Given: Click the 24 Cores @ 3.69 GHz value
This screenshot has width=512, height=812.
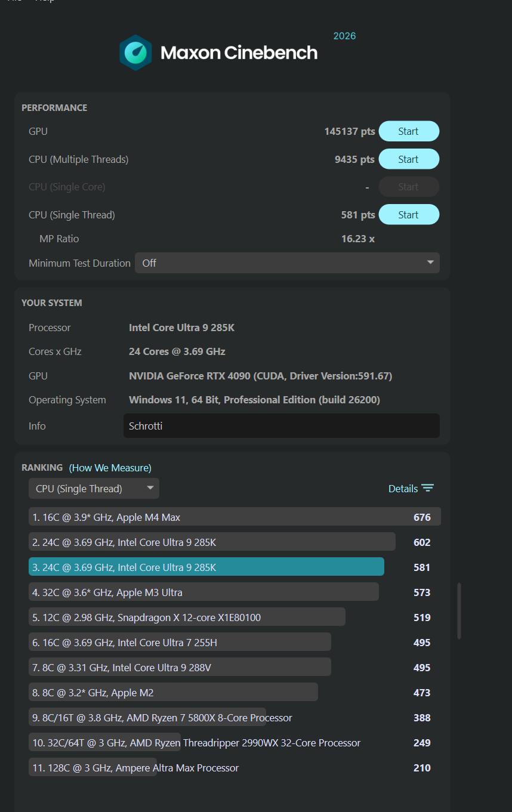Looking at the screenshot, I should (x=177, y=351).
